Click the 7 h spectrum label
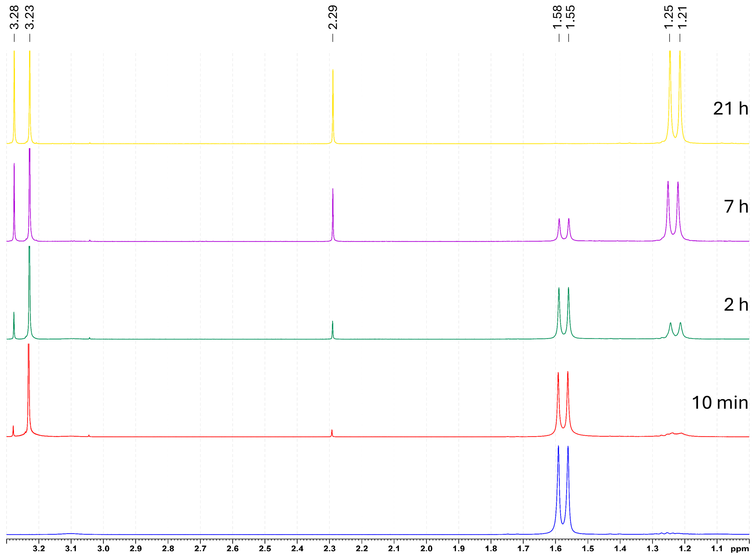Viewport: 756px width, 558px height. tap(736, 206)
